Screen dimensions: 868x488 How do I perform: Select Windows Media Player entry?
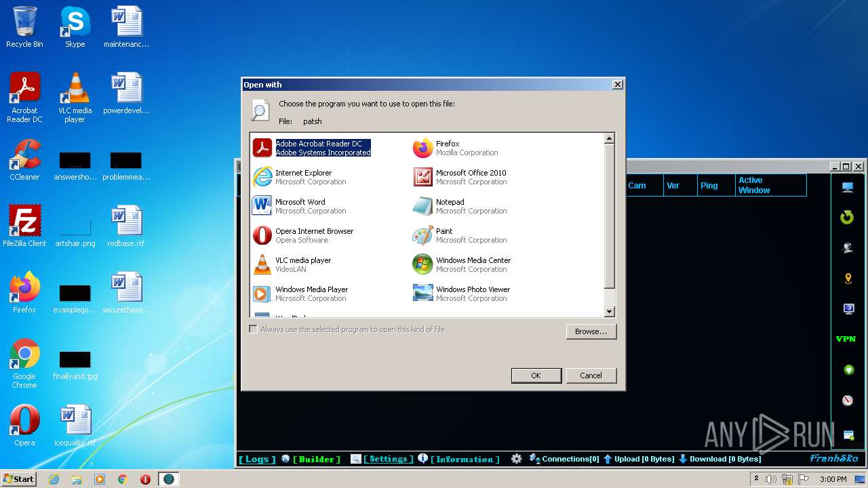click(300, 293)
